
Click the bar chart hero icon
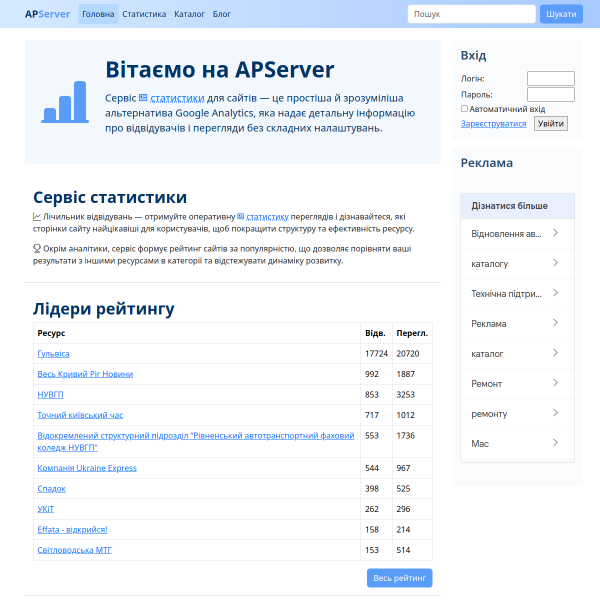65,102
